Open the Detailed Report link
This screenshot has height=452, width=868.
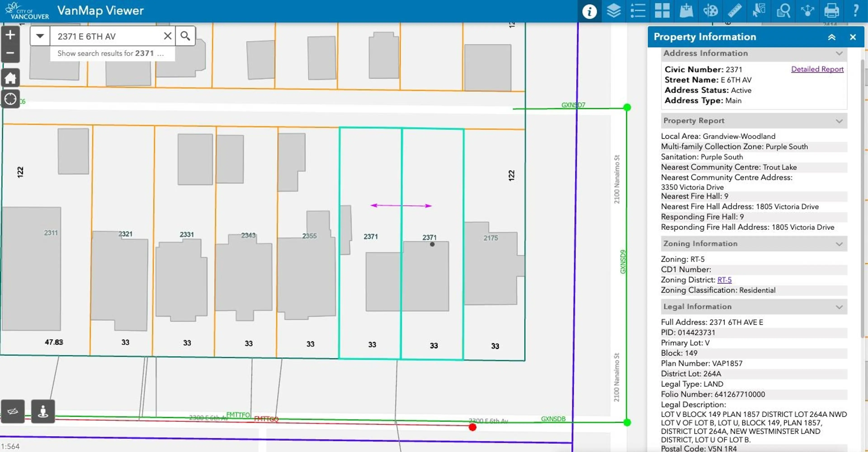[817, 69]
